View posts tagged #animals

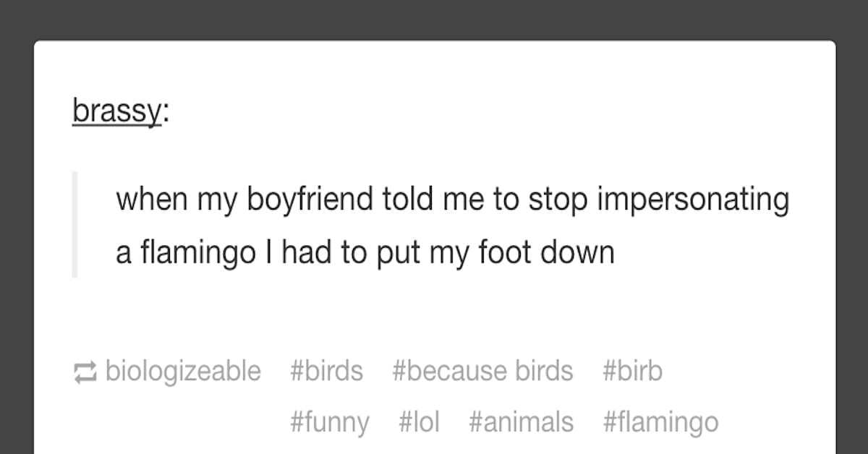521,421
